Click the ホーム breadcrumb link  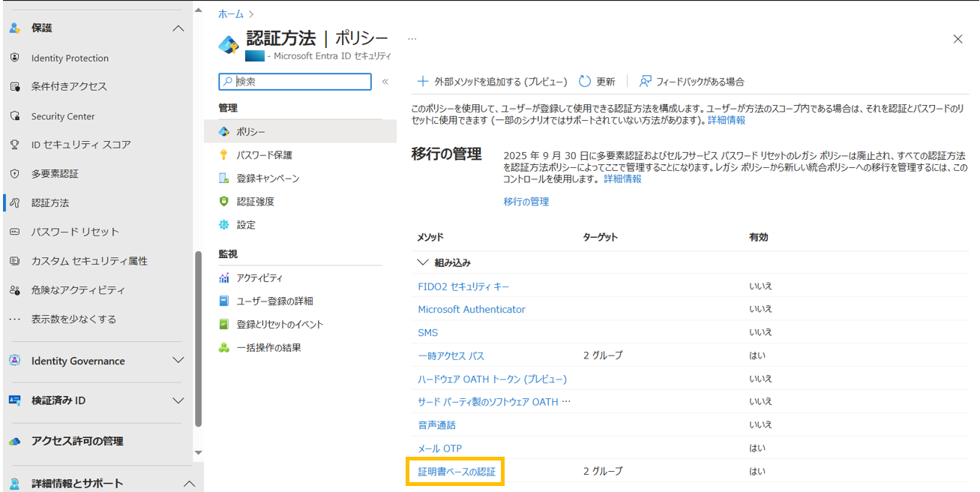(230, 13)
